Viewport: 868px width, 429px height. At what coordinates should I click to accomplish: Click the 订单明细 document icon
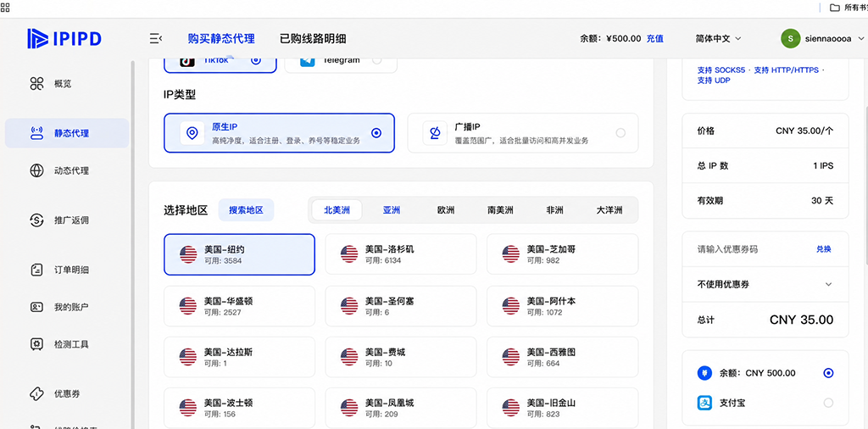[x=36, y=270]
